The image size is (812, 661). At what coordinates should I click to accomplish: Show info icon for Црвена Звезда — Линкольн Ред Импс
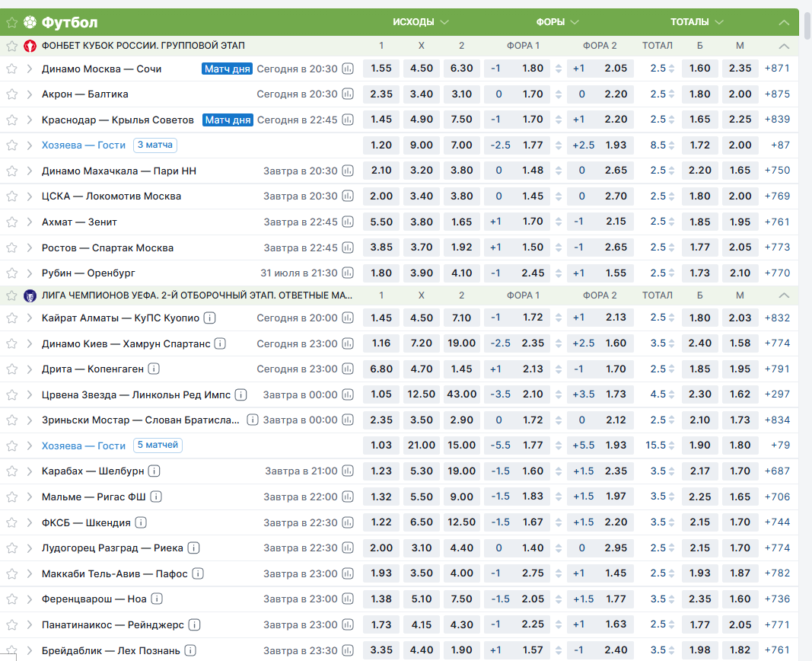(x=240, y=394)
